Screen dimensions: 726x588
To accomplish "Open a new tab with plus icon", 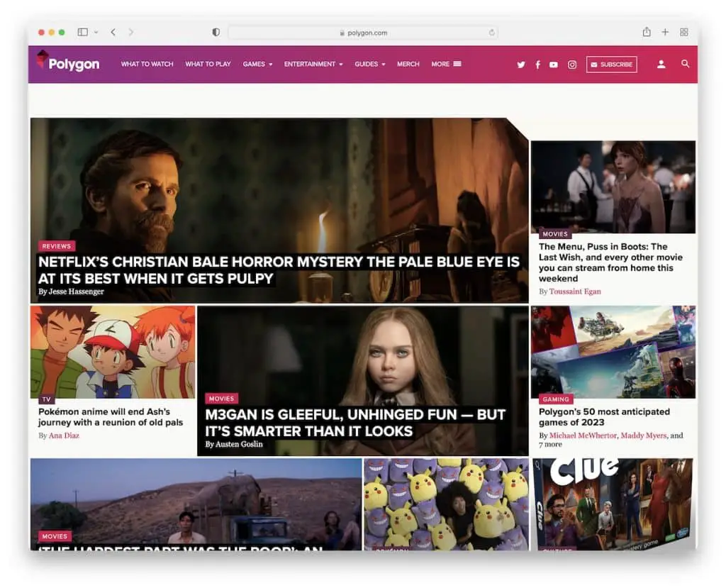I will (665, 32).
